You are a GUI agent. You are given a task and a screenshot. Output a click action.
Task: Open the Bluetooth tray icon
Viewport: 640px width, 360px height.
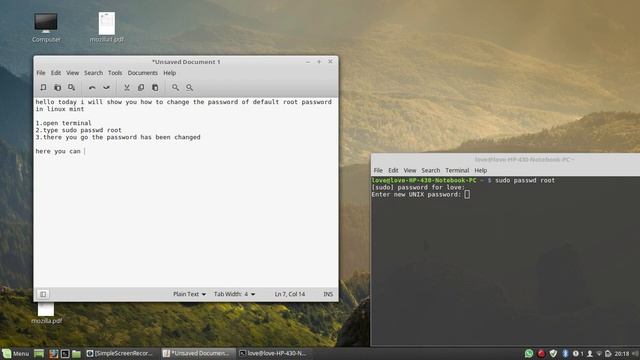[x=565, y=353]
